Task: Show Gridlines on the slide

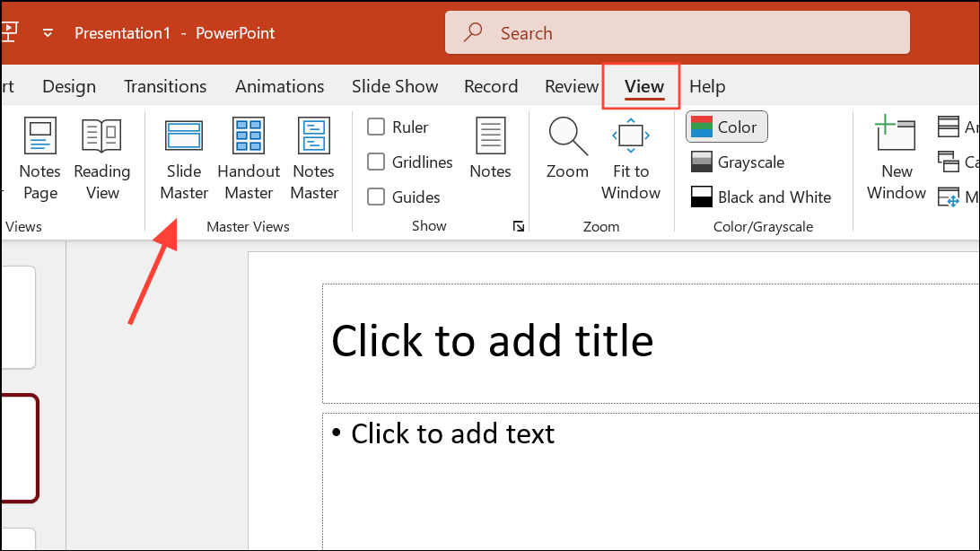Action: [x=376, y=162]
